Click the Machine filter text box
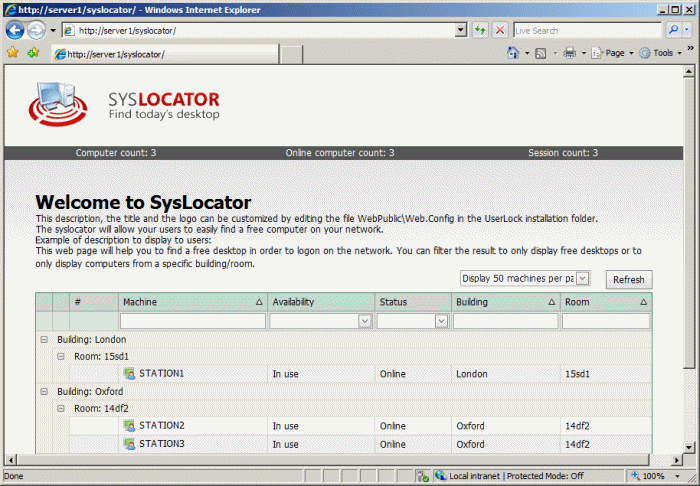The height and width of the screenshot is (486, 700). (x=192, y=321)
